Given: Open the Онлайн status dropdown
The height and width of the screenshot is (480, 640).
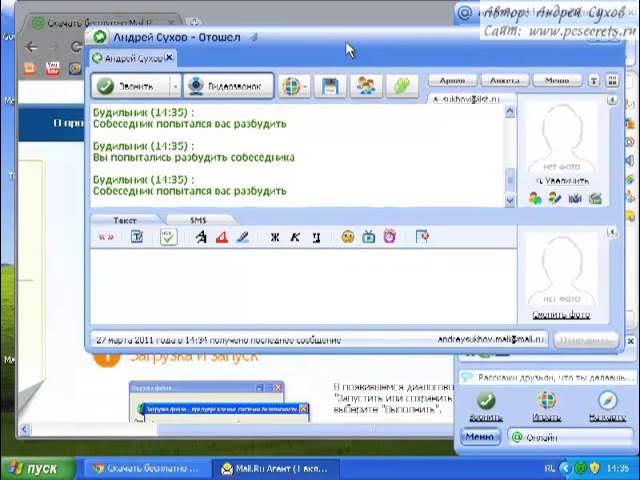Looking at the screenshot, I should [x=570, y=438].
